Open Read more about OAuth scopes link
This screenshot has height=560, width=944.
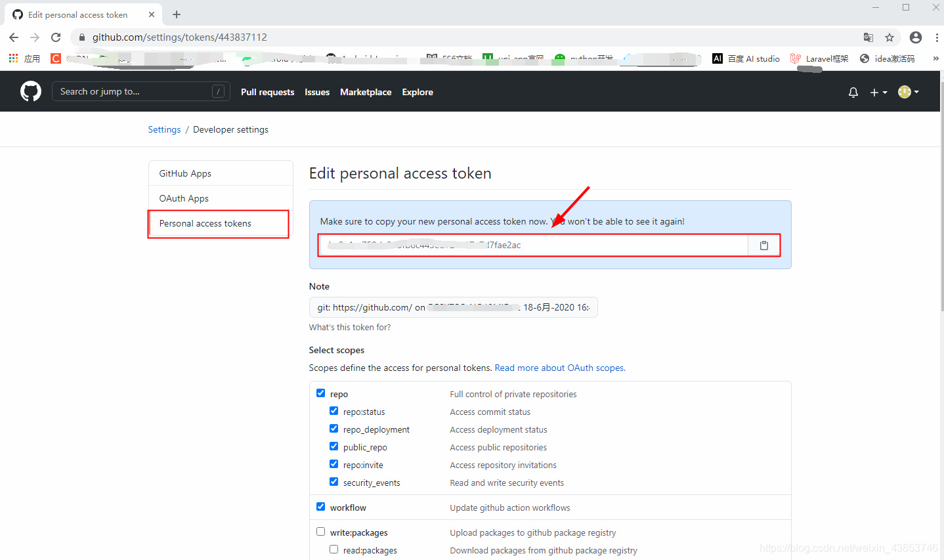[560, 368]
